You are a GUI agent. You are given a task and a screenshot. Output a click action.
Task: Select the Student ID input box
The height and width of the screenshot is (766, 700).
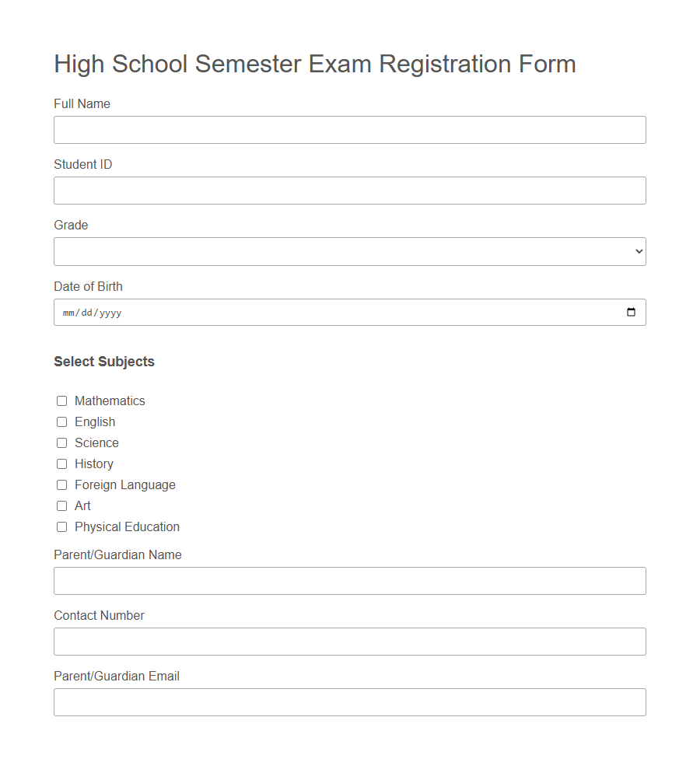pos(350,191)
